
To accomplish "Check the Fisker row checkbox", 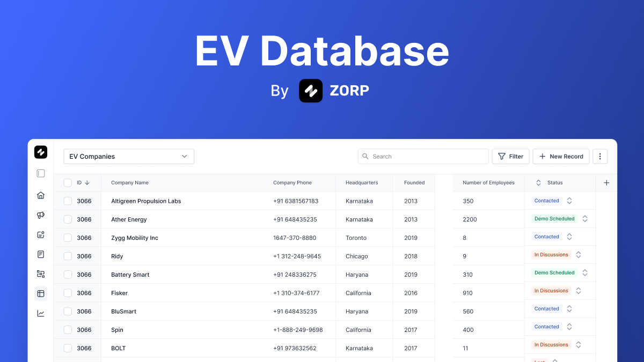I will pos(67,293).
